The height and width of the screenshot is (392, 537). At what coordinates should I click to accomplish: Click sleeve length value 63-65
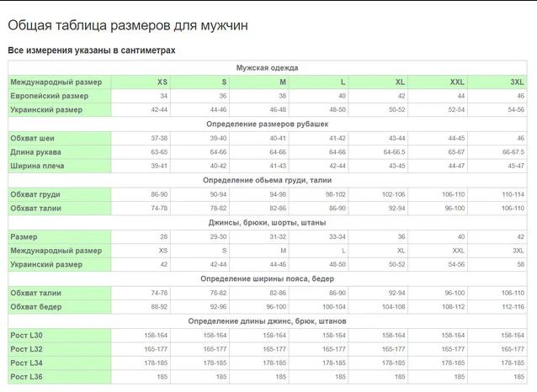pos(159,152)
